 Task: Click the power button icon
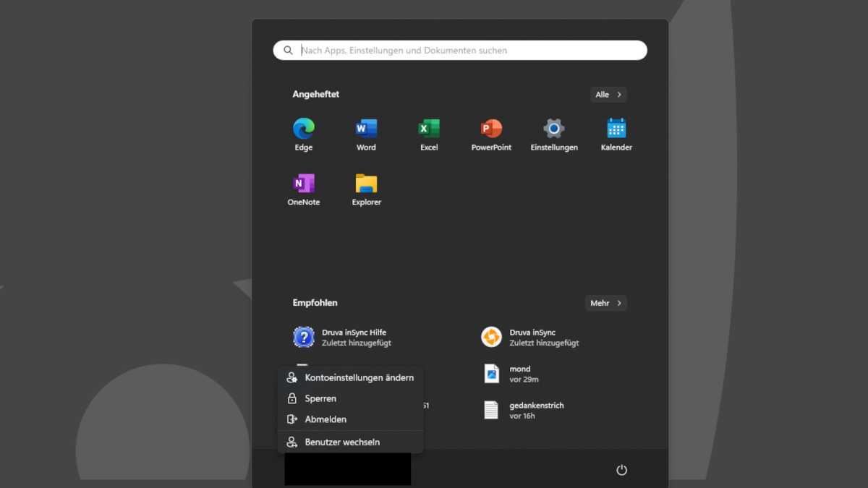coord(621,470)
